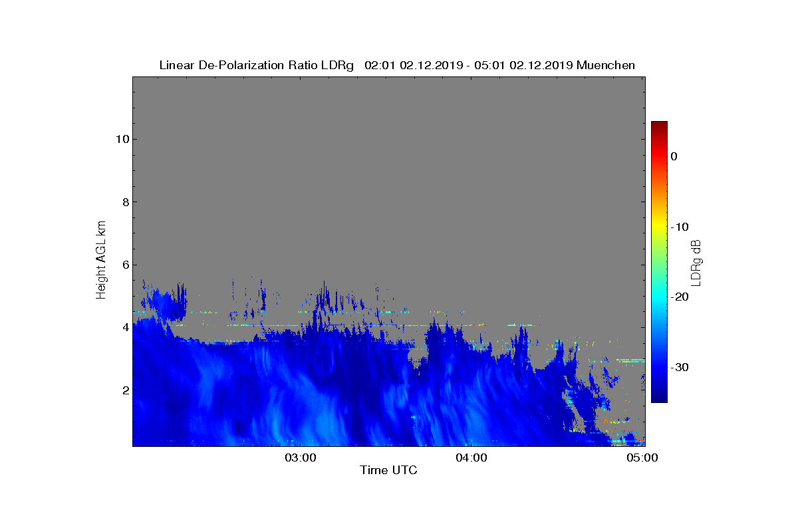Click the colorbar value '-10'
This screenshot has width=798, height=532.
click(679, 227)
